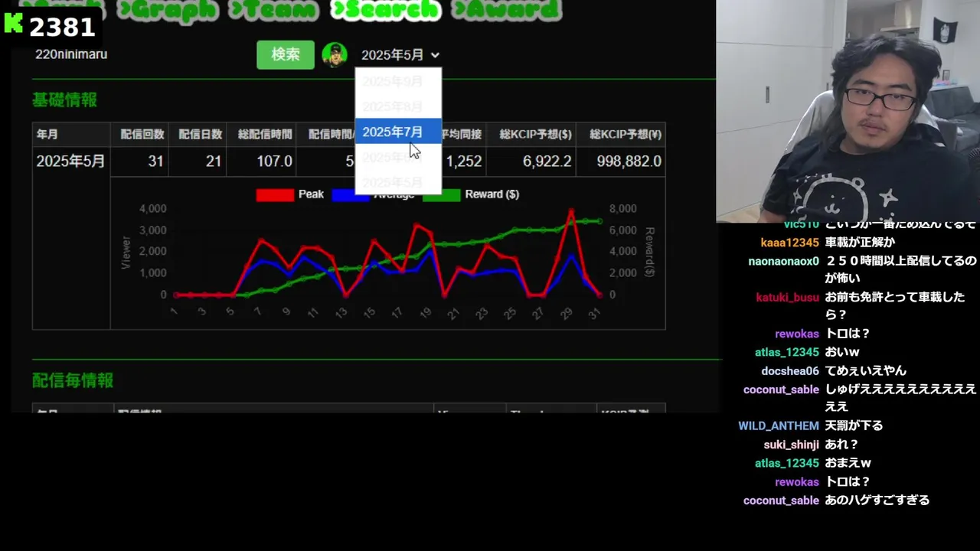Click the 6,922.2 dollar value cell
This screenshot has height=551, width=980.
click(x=531, y=161)
